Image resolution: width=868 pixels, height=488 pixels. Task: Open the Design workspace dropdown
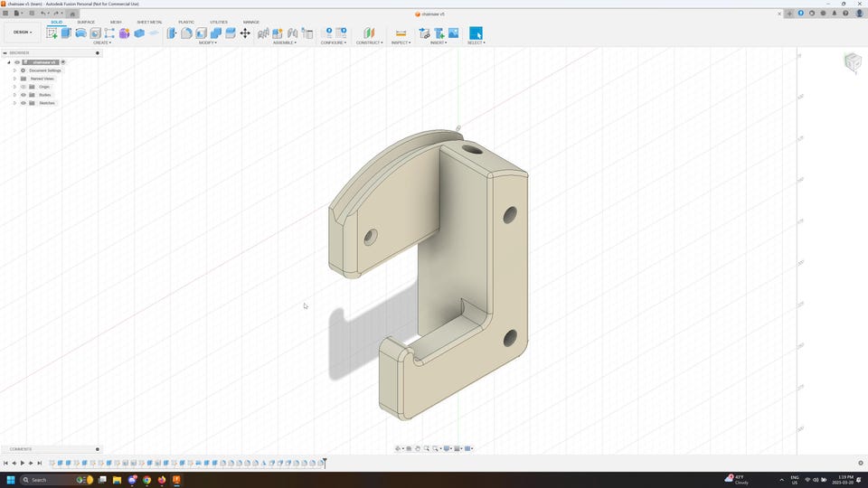tap(23, 33)
